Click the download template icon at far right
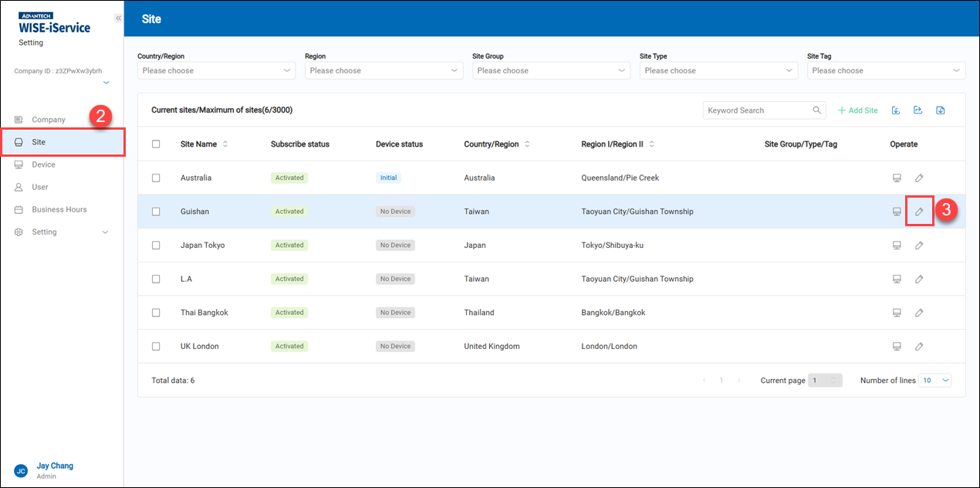 point(941,110)
